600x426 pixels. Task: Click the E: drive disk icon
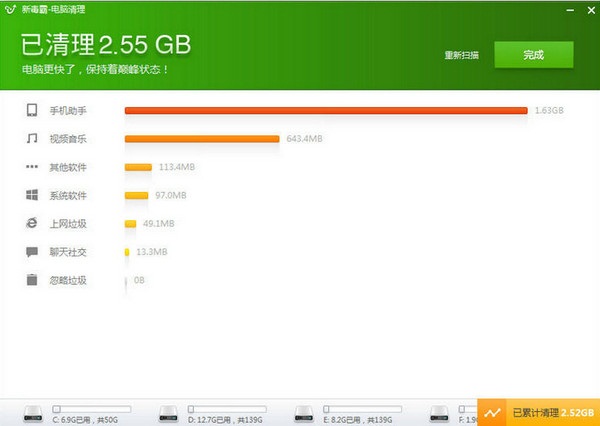coord(304,414)
